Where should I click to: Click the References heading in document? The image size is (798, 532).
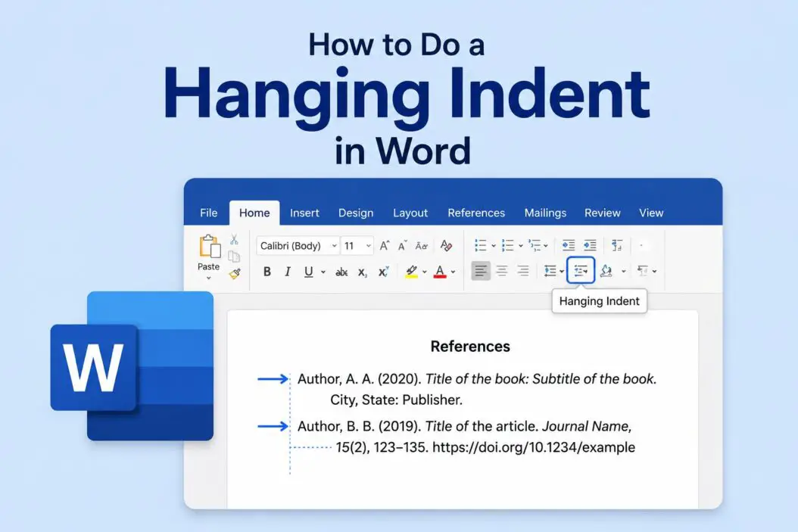pos(470,347)
